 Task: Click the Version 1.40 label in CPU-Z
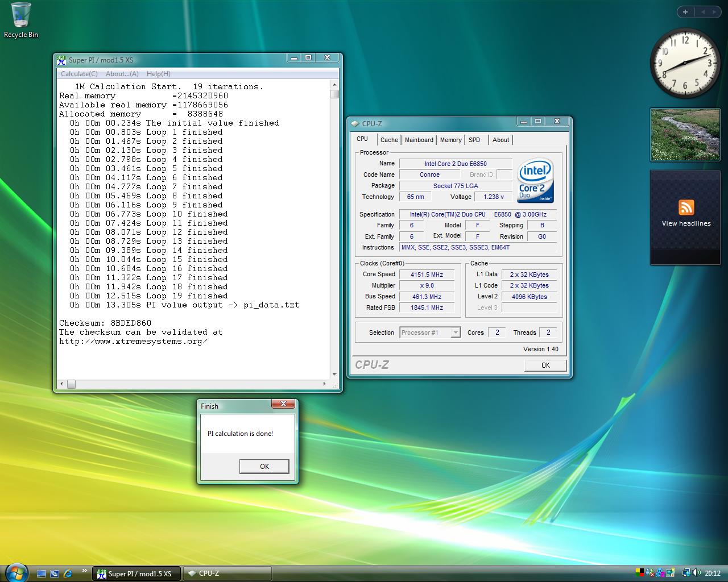[541, 349]
